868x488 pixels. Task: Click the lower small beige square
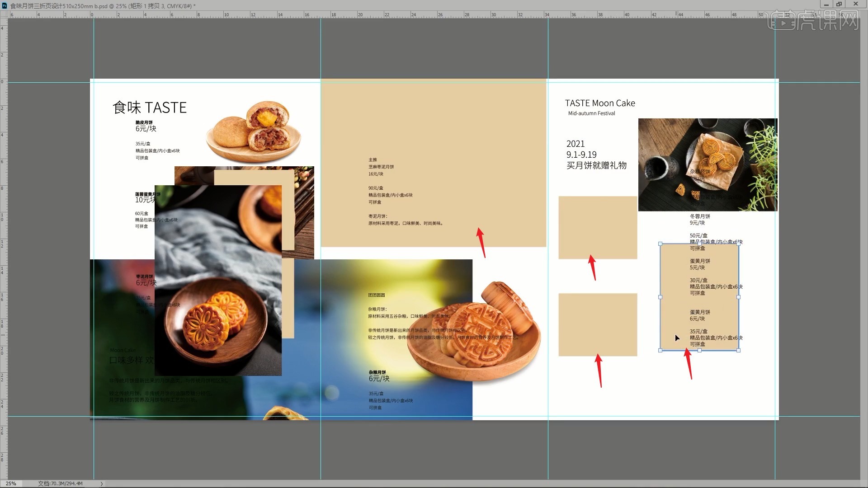tap(598, 324)
